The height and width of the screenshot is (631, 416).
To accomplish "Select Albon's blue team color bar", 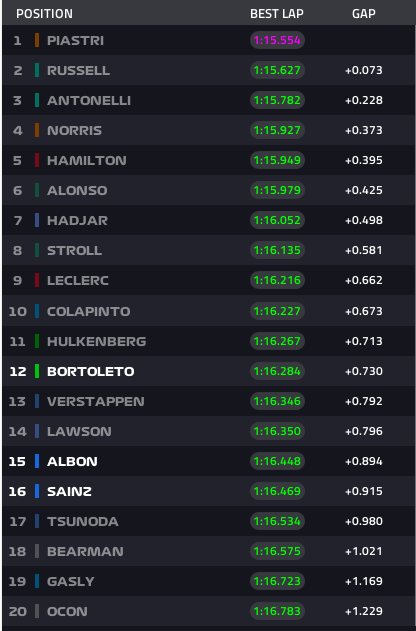I will click(37, 461).
